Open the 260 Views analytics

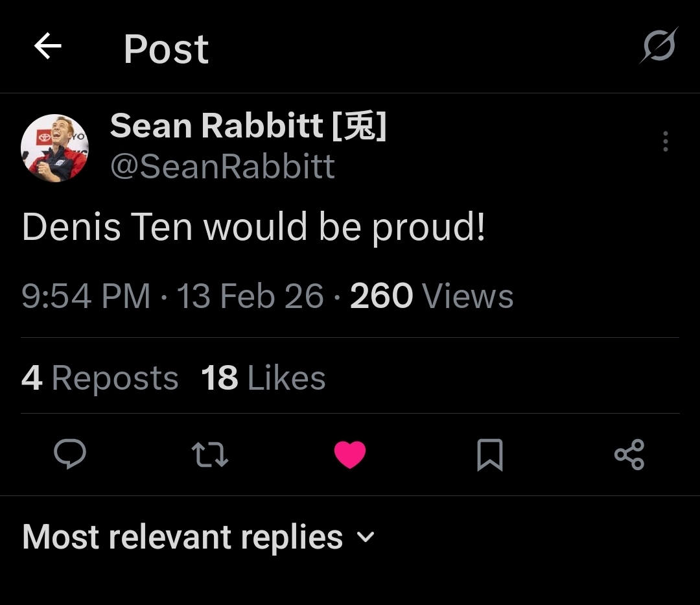[x=432, y=296]
